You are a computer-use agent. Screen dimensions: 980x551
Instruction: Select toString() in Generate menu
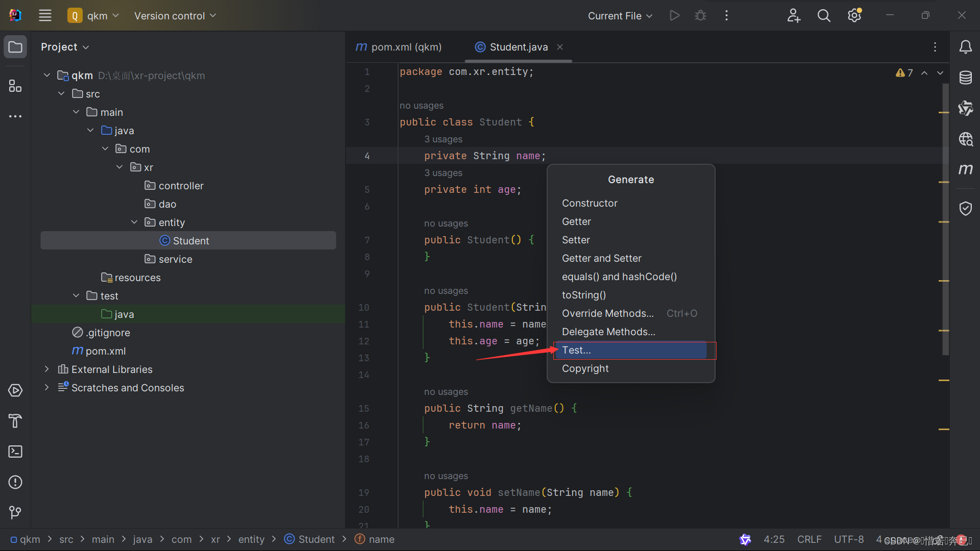click(x=631, y=295)
